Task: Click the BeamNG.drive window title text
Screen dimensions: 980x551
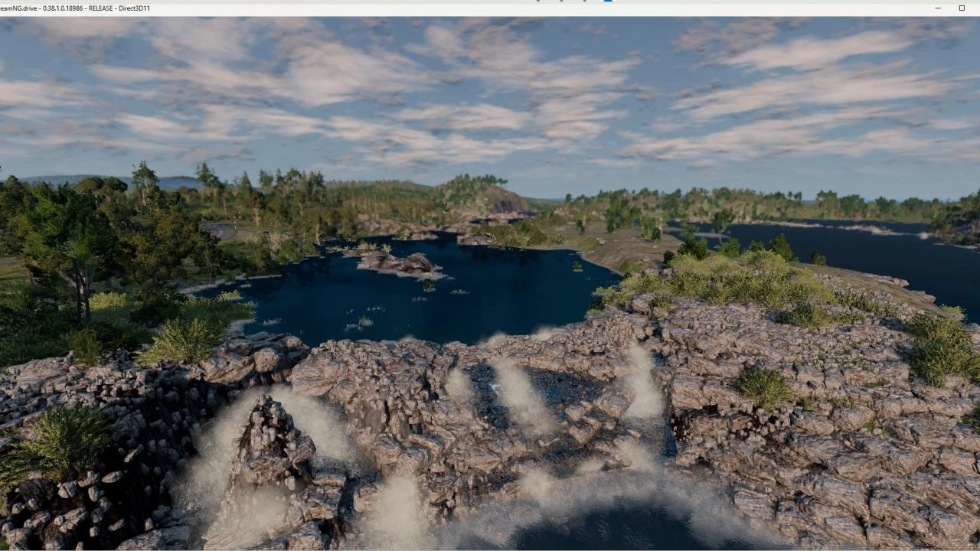Action: pos(75,8)
